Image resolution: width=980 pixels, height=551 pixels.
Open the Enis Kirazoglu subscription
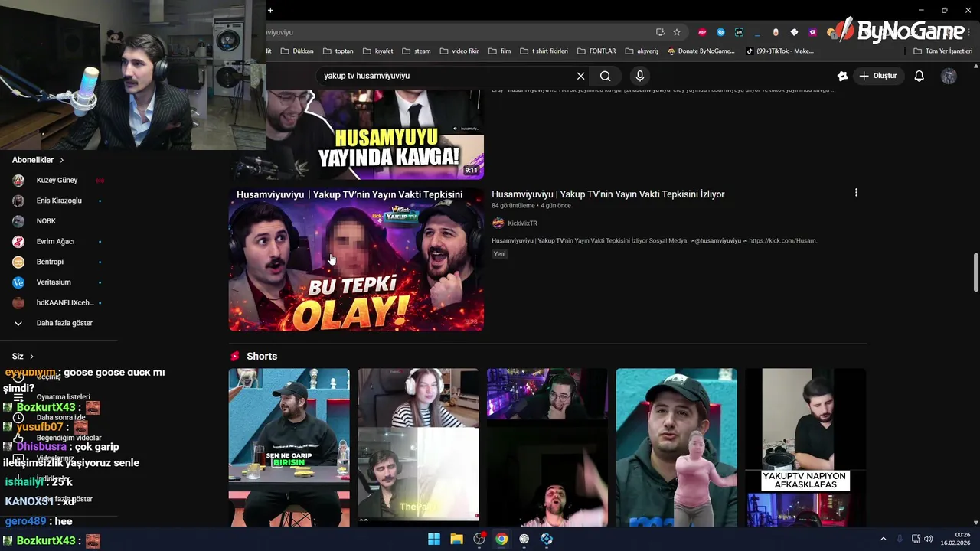click(58, 201)
